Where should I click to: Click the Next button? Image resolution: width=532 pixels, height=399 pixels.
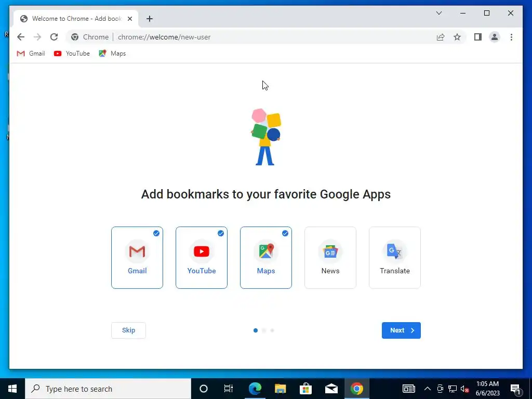coord(401,330)
